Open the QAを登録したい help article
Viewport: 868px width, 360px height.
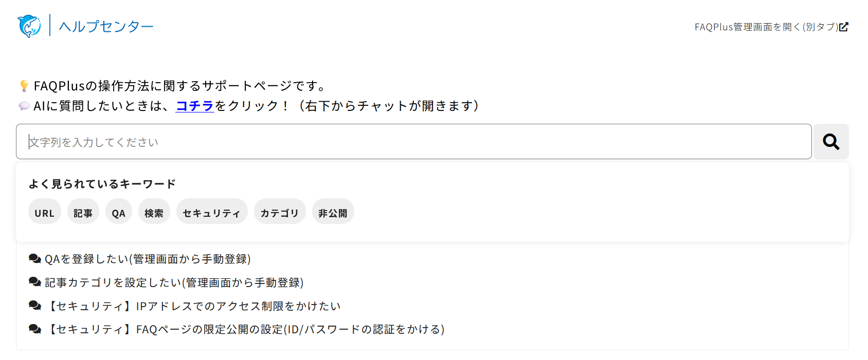pyautogui.click(x=148, y=259)
